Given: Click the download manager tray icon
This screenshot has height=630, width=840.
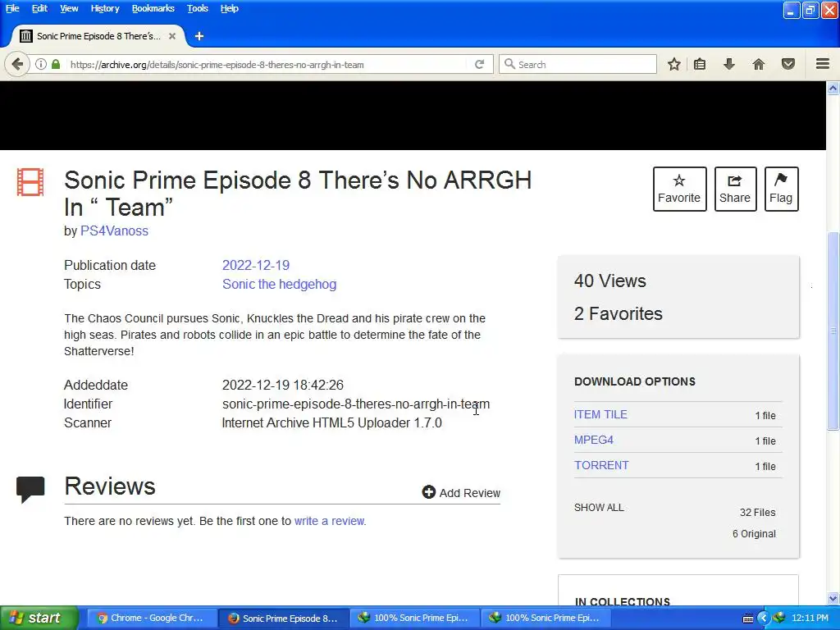Looking at the screenshot, I should [x=778, y=618].
